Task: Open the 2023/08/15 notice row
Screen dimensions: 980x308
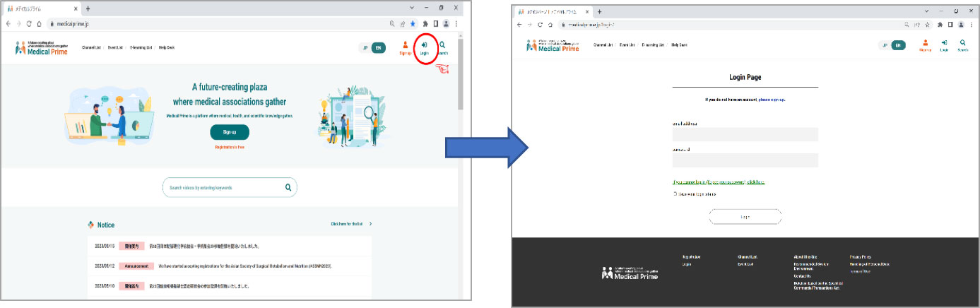Action: 230,246
